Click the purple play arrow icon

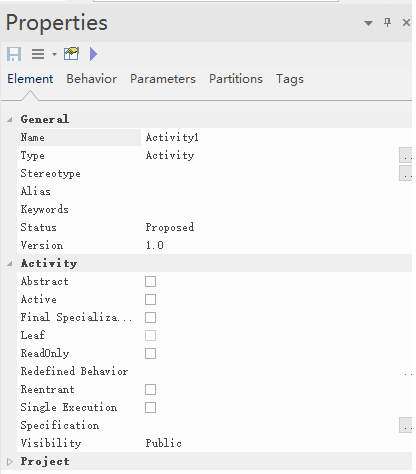coord(93,54)
